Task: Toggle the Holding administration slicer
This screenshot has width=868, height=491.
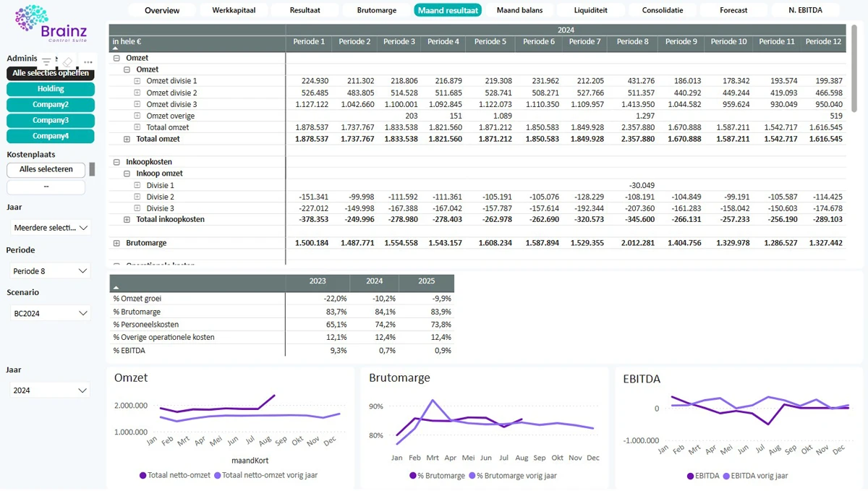Action: [51, 89]
